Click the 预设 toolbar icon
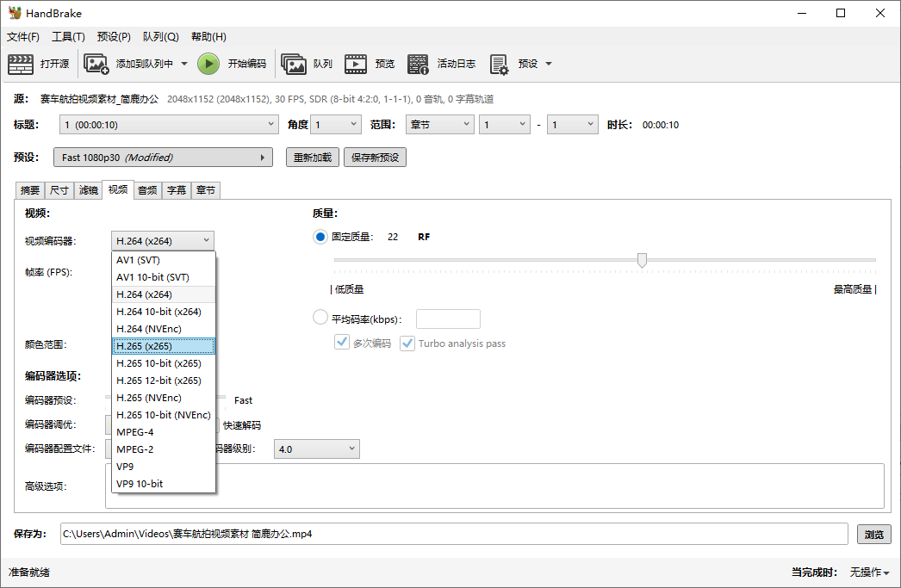This screenshot has width=901, height=588. [x=498, y=63]
